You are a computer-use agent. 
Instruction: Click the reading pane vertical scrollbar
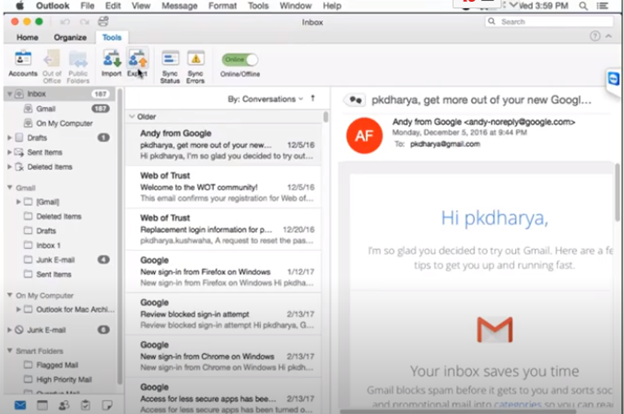pyautogui.click(x=617, y=191)
